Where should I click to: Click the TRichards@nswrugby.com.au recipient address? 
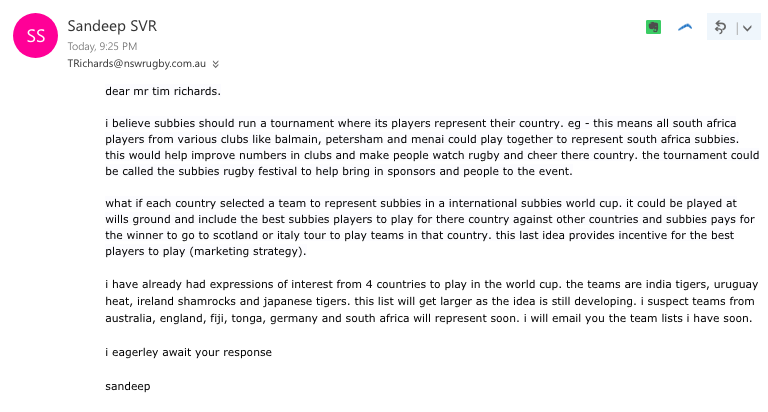click(137, 63)
